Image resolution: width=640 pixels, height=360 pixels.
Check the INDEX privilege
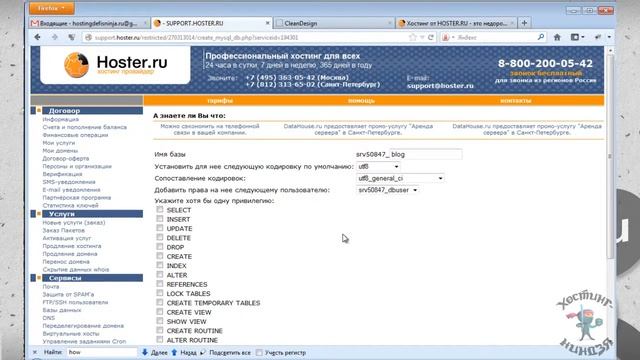(x=160, y=265)
